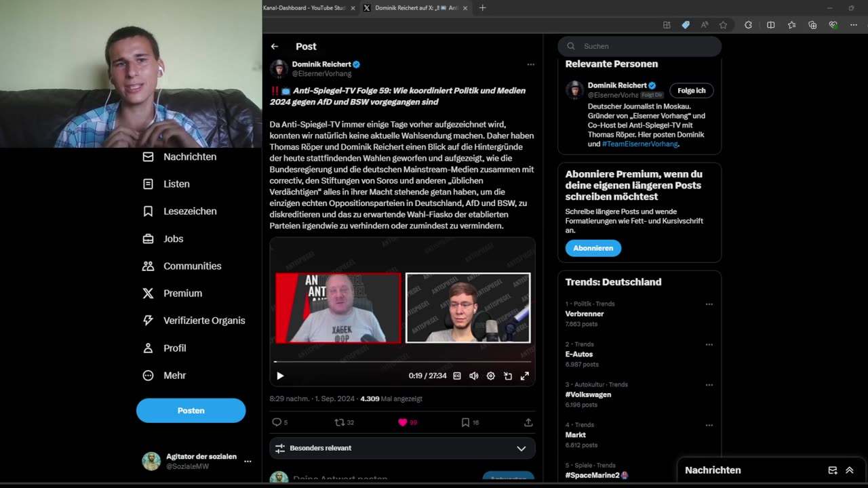Click the post timestamp 8:29 nachm. 1. Sep. 2024

pyautogui.click(x=312, y=399)
